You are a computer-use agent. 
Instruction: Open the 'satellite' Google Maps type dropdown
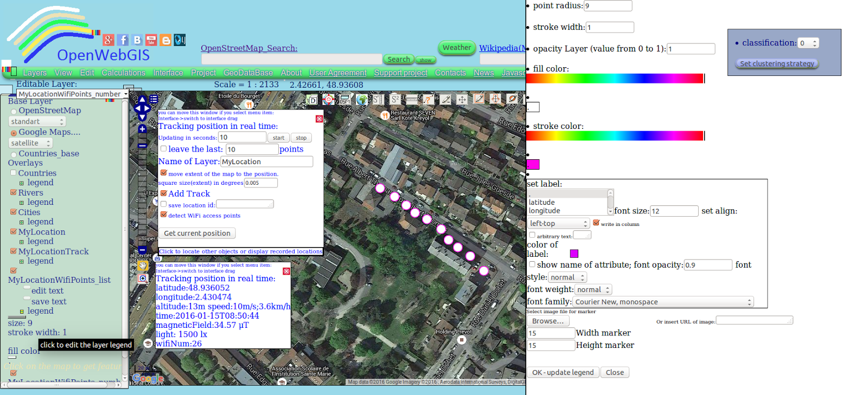(30, 143)
